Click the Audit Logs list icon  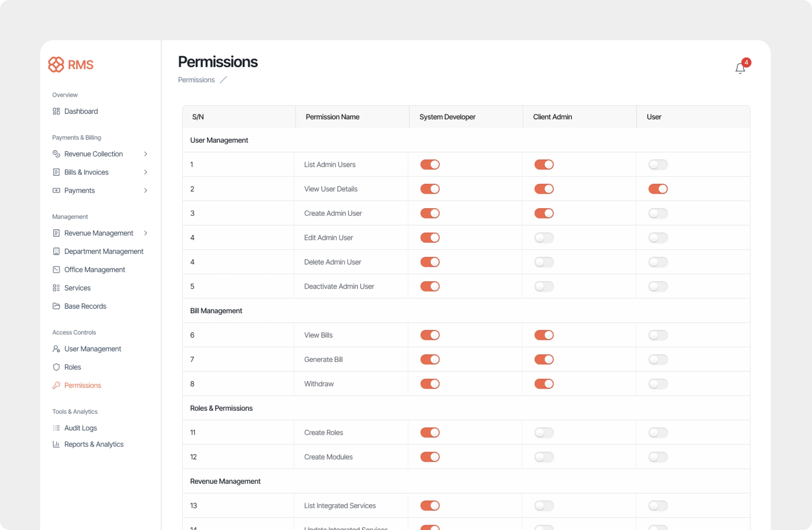pos(56,428)
